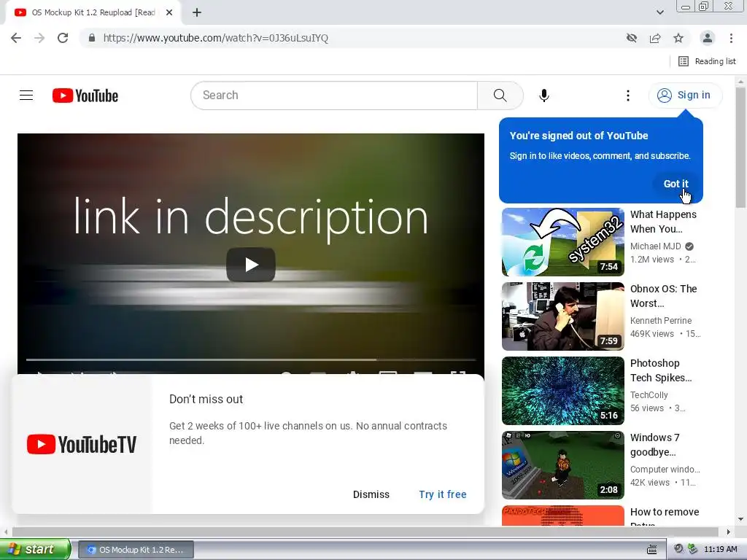This screenshot has width=747, height=560.
Task: Dismiss the tooltip with Got it
Action: (676, 184)
